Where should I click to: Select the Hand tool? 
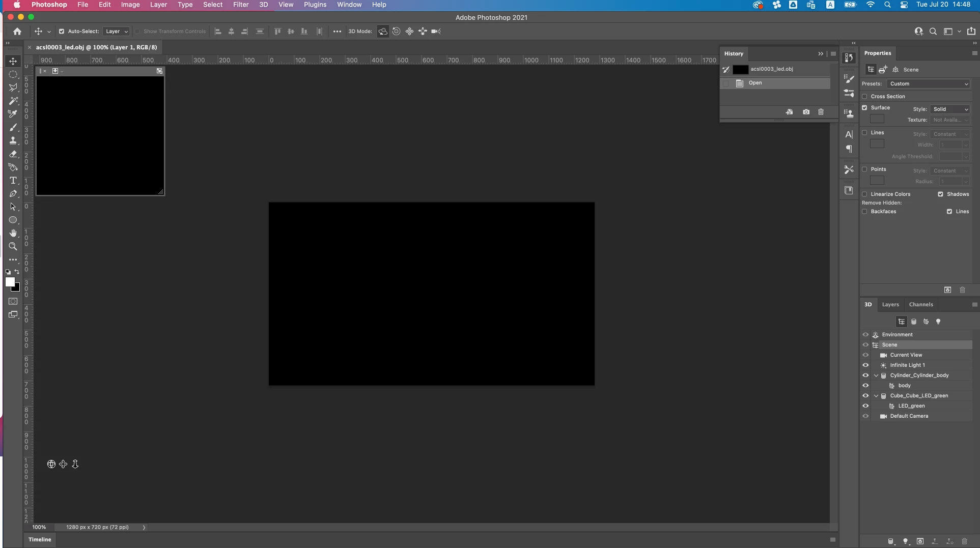pyautogui.click(x=13, y=233)
